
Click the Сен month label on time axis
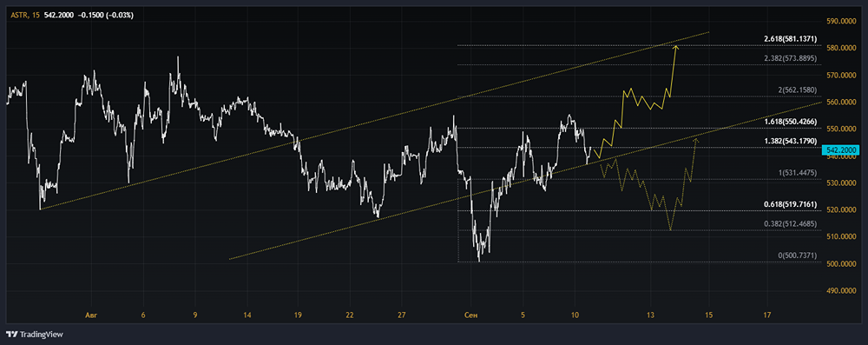click(x=471, y=315)
